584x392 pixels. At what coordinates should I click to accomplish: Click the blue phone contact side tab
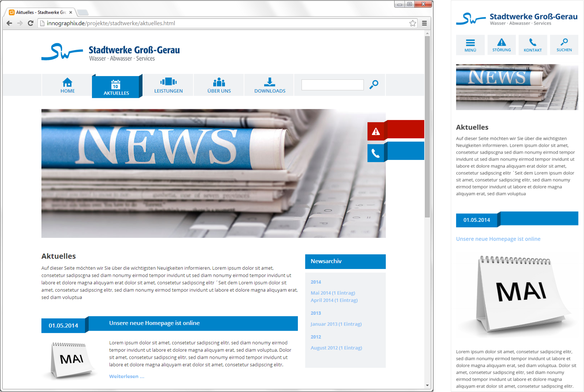click(396, 152)
